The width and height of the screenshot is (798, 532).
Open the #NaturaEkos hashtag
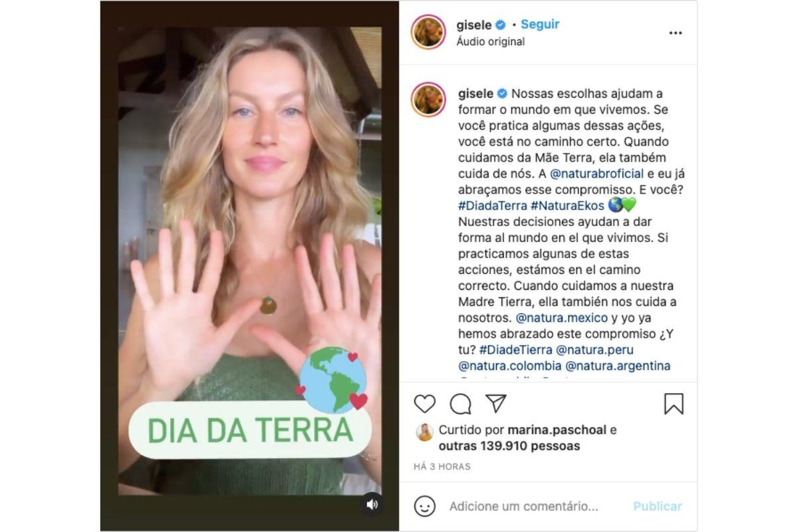(x=567, y=205)
